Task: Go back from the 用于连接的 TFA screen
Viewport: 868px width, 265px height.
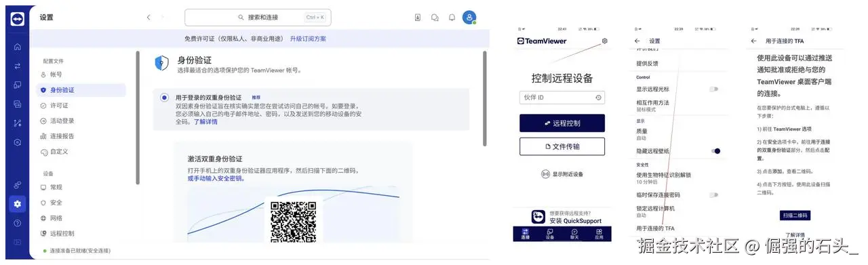Action: point(754,41)
